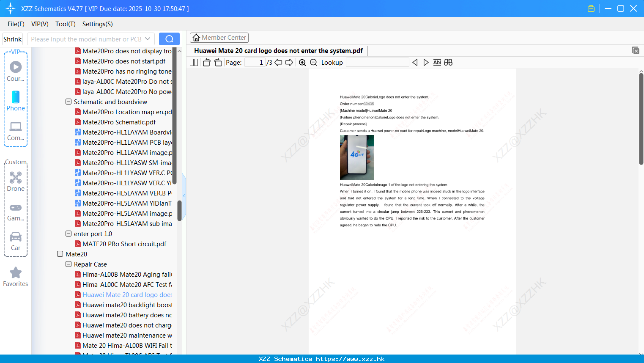This screenshot has width=644, height=363.
Task: Open the Settings(S) menu
Action: point(98,24)
